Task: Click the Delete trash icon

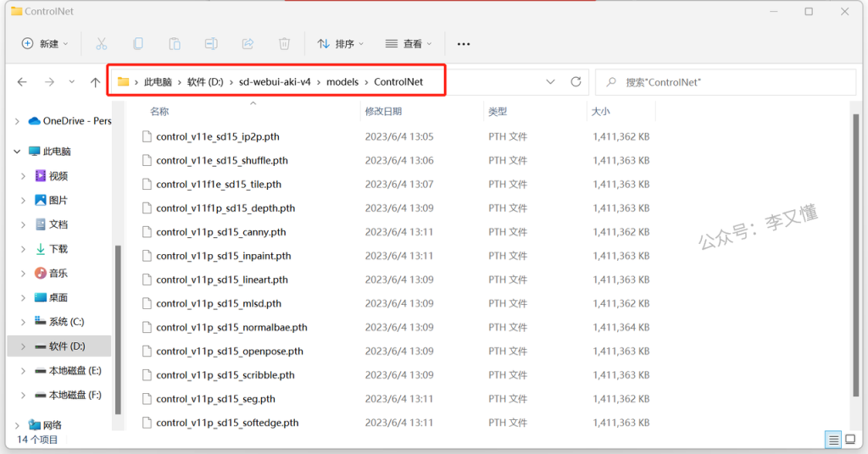Action: (284, 44)
